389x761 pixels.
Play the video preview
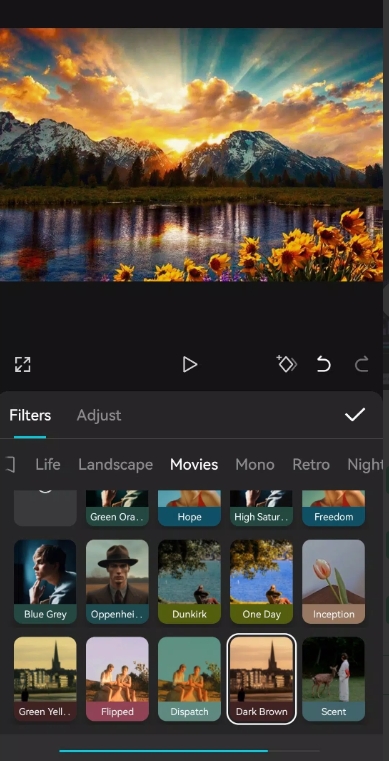click(x=190, y=364)
